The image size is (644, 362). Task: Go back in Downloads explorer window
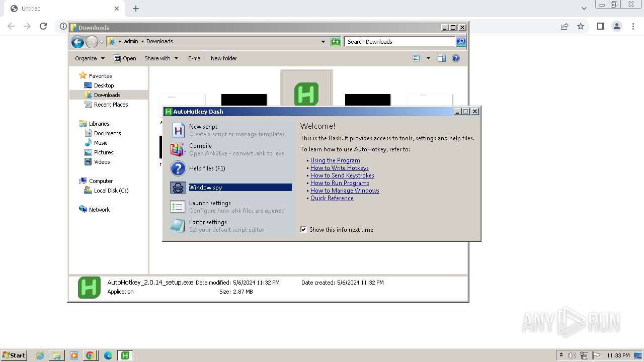(77, 42)
